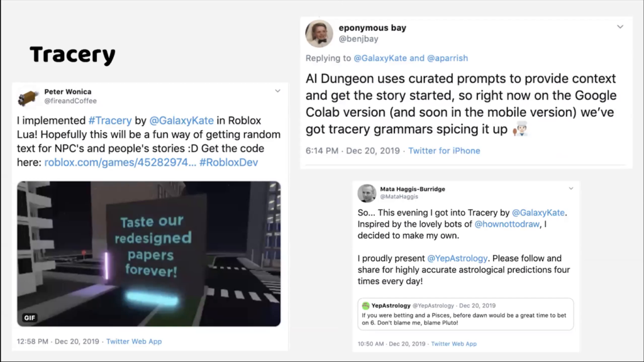Image resolution: width=644 pixels, height=362 pixels.
Task: Click the GIF badge on the Roblox clip
Action: 30,317
